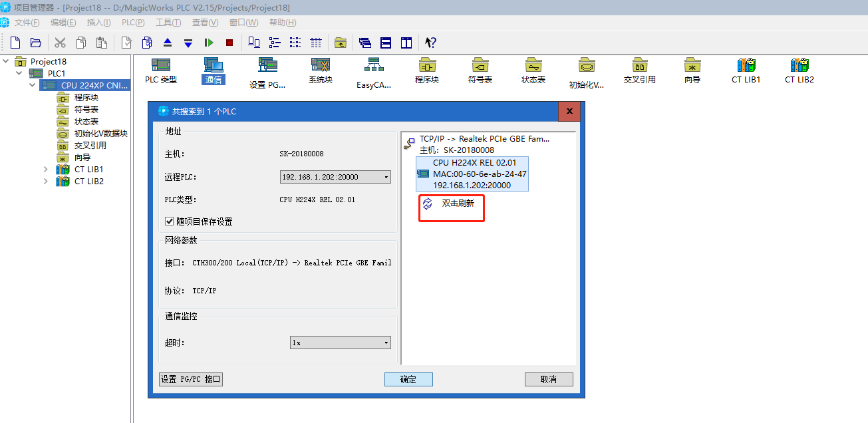The image size is (868, 423).
Task: Click the red Stop PLC icon
Action: tap(229, 43)
